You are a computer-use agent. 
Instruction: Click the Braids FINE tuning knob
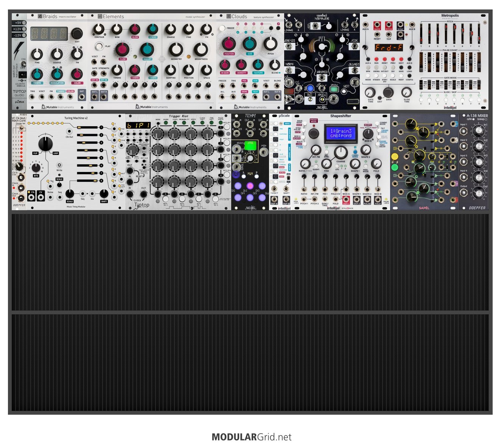[x=37, y=55]
